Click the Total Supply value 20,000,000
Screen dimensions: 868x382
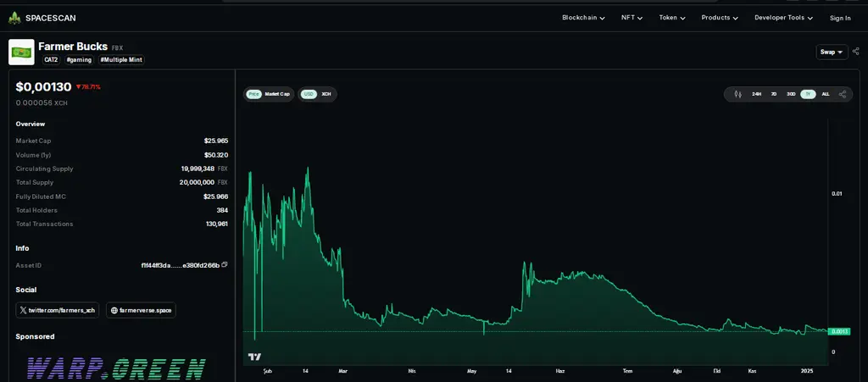pyautogui.click(x=197, y=182)
